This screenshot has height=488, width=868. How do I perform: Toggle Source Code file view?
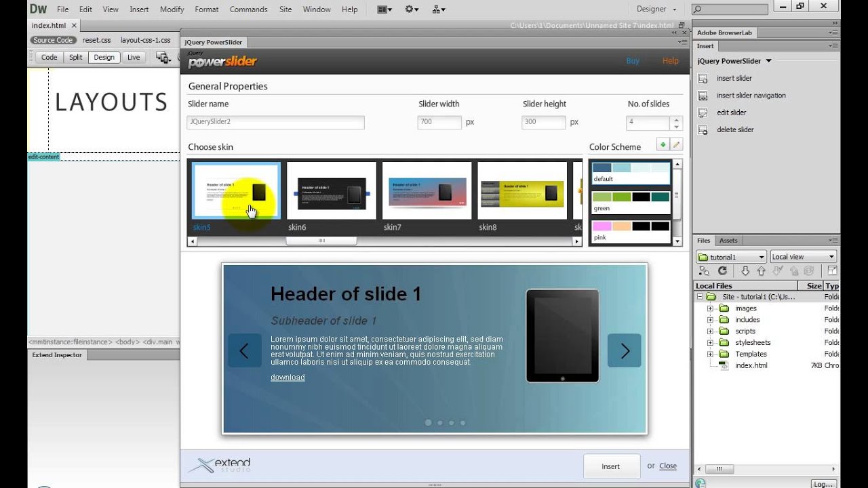[53, 40]
